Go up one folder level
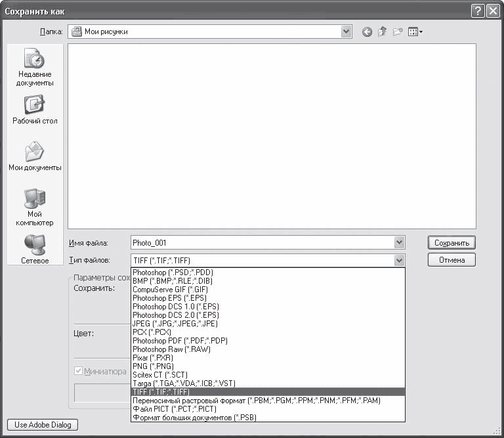Image resolution: width=504 pixels, height=438 pixels. pyautogui.click(x=383, y=32)
